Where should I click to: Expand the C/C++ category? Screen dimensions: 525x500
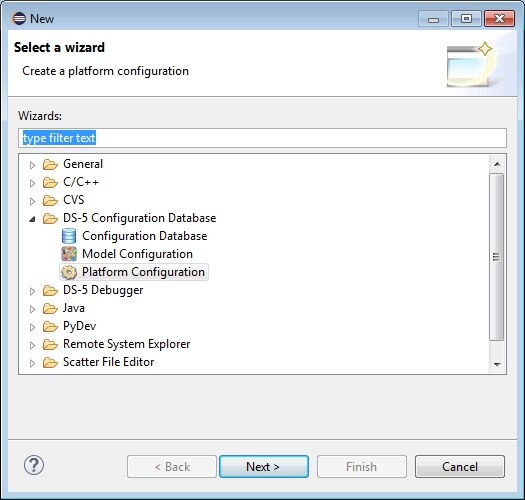[x=32, y=183]
